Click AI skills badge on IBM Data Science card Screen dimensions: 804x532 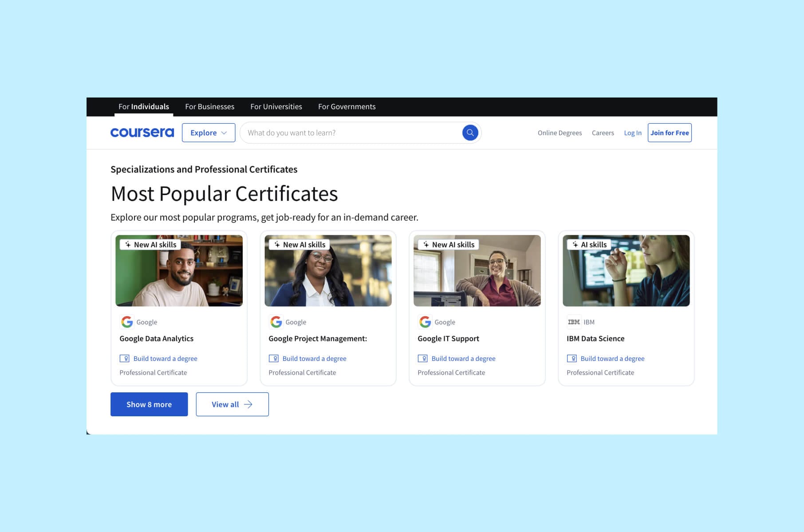point(589,245)
